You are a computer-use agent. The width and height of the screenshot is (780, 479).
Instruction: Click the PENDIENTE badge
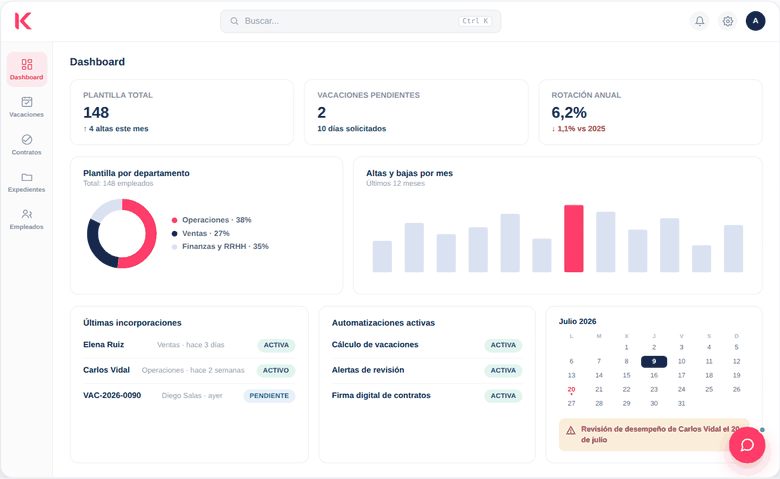(x=269, y=396)
